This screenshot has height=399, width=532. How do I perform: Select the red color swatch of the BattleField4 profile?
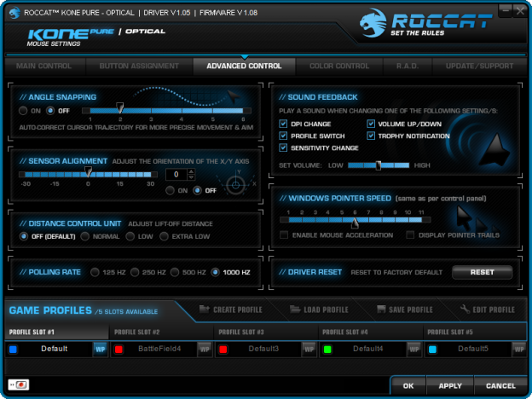click(119, 350)
